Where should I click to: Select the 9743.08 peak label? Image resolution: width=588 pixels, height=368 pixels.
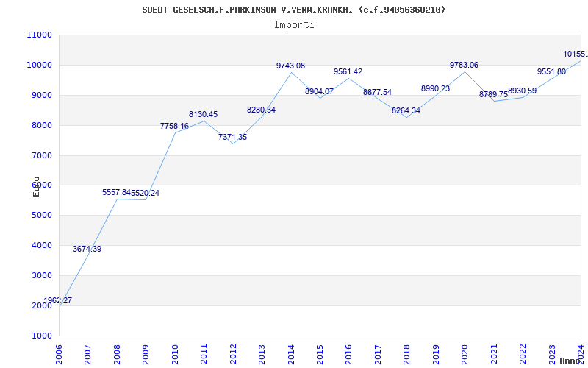tap(290, 66)
